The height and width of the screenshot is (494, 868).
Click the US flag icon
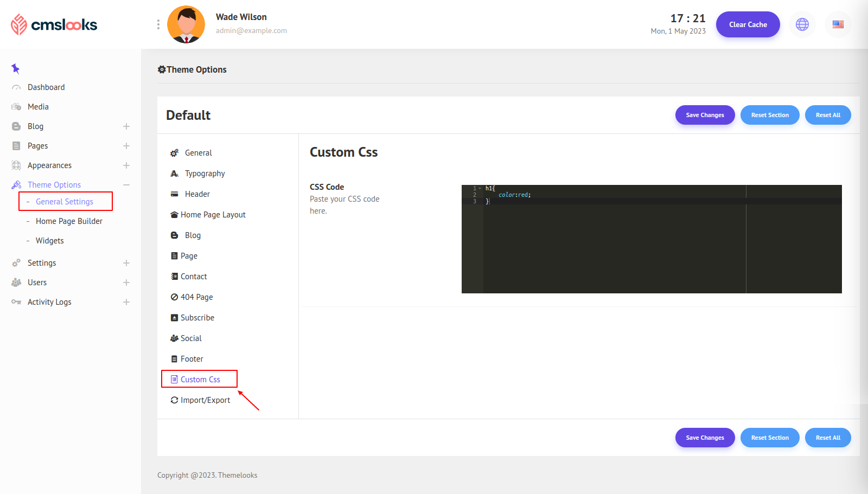[x=838, y=24]
